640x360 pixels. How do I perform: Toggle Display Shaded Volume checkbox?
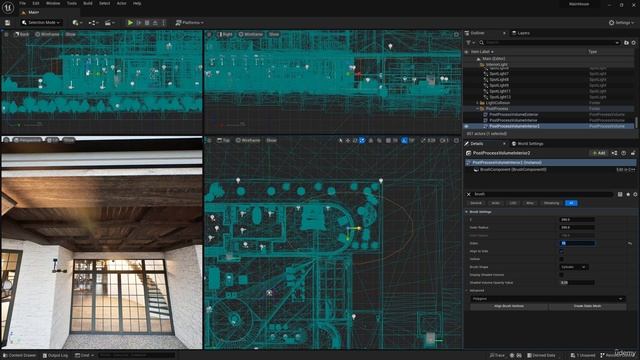click(562, 275)
